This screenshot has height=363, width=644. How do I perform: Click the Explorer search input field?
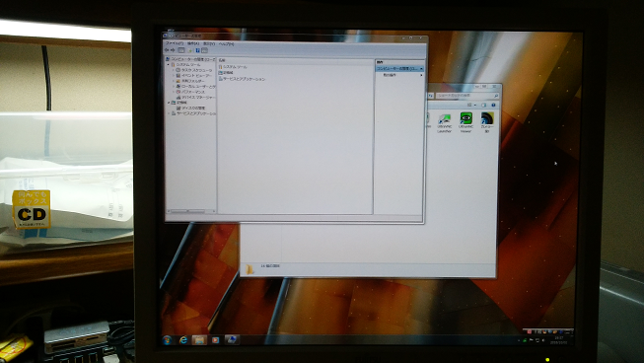coord(467,96)
